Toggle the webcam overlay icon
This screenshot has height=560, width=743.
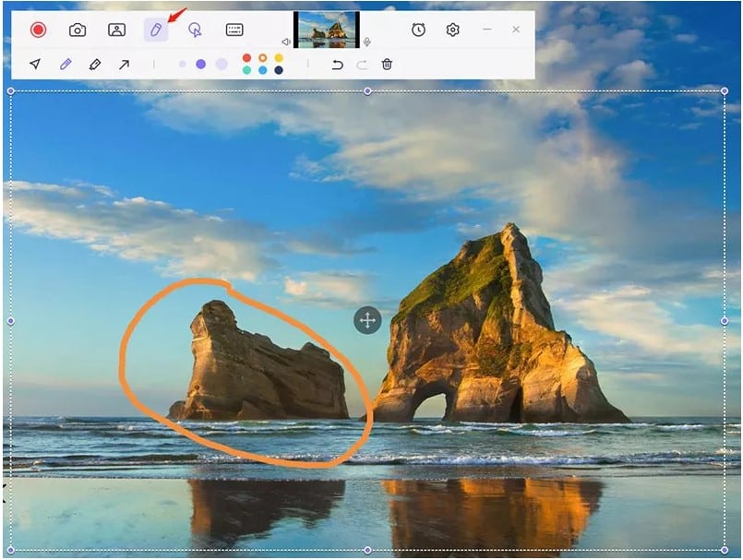(x=116, y=30)
